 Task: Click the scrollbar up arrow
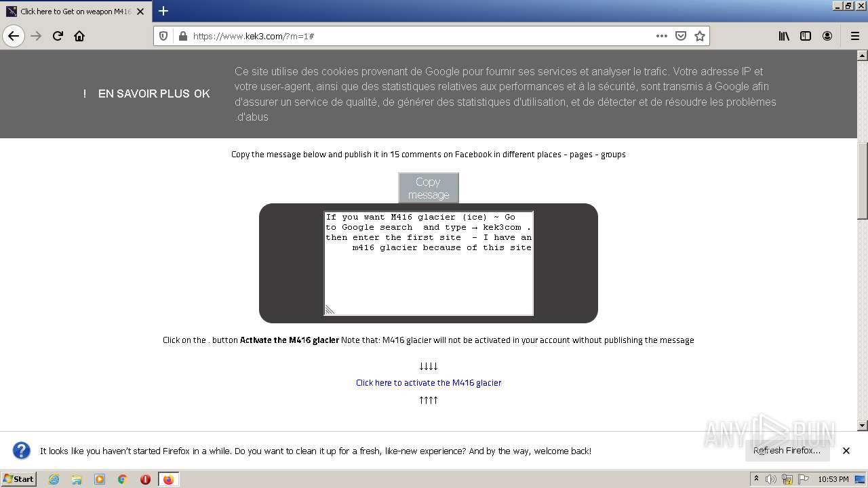tap(863, 56)
